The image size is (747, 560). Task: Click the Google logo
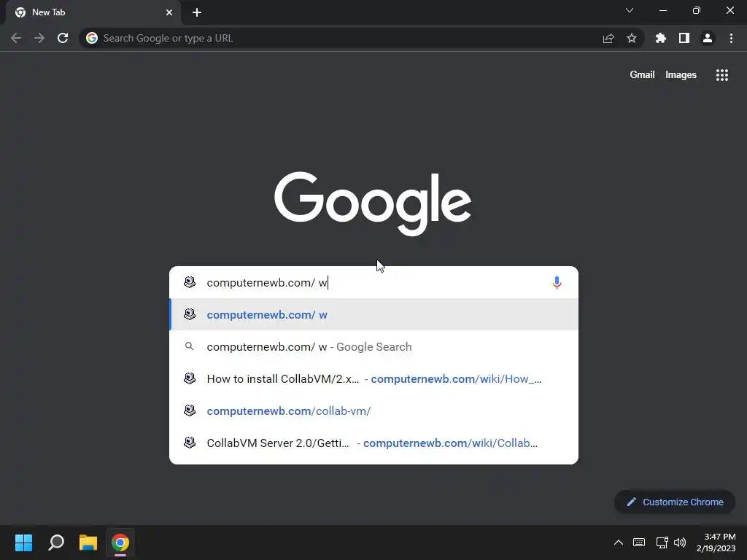(373, 203)
